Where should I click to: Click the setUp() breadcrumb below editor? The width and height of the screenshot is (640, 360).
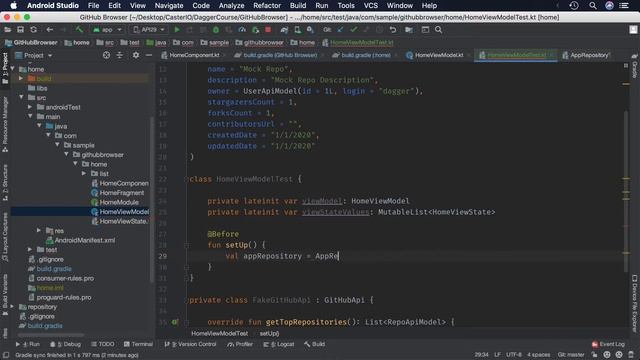(269, 333)
